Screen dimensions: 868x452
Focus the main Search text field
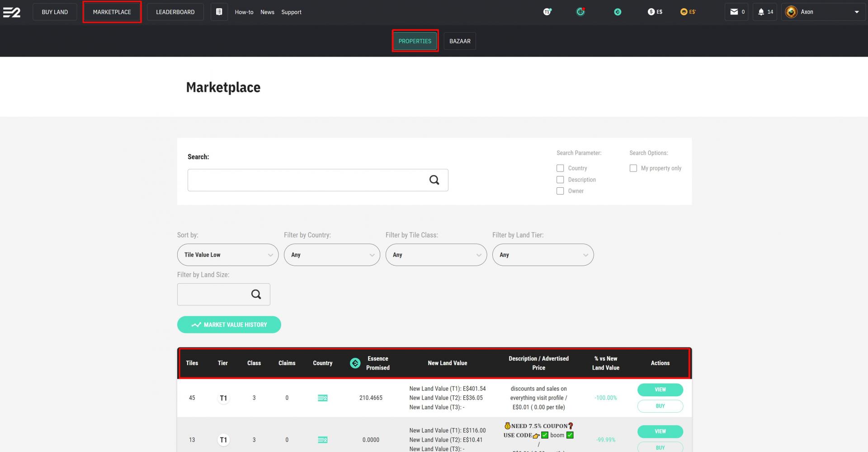point(307,180)
